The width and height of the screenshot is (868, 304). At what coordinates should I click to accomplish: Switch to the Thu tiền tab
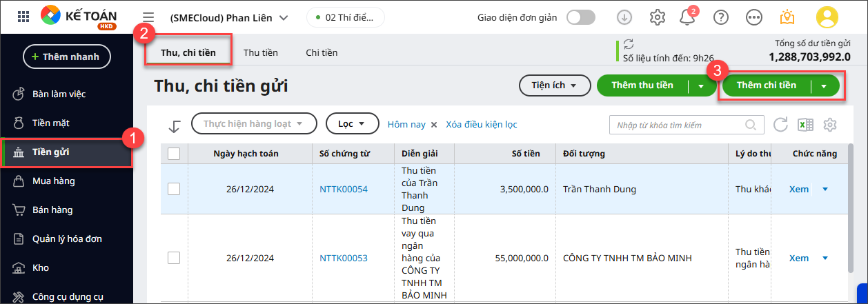point(261,53)
